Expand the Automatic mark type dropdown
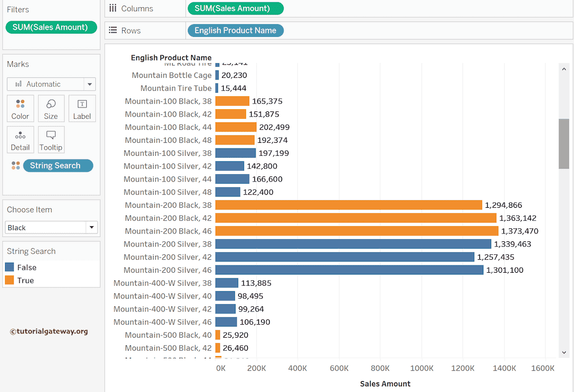This screenshot has height=392, width=574. 89,84
